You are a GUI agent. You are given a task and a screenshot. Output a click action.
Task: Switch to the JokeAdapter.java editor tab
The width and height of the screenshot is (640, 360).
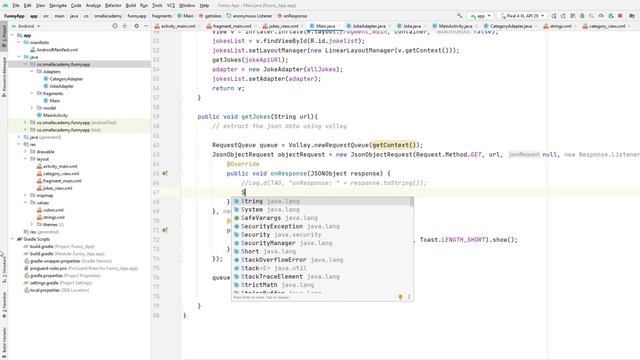tap(369, 26)
